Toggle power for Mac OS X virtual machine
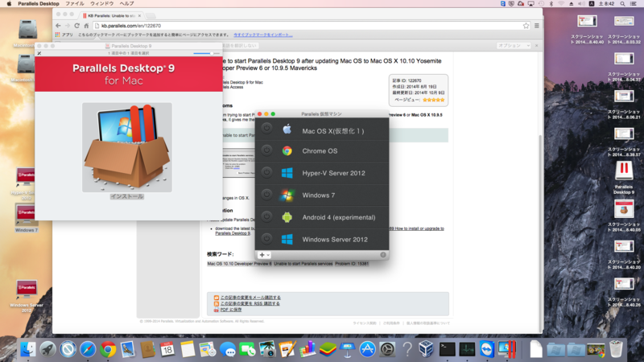Screen dimensions: 644x362 [266, 129]
